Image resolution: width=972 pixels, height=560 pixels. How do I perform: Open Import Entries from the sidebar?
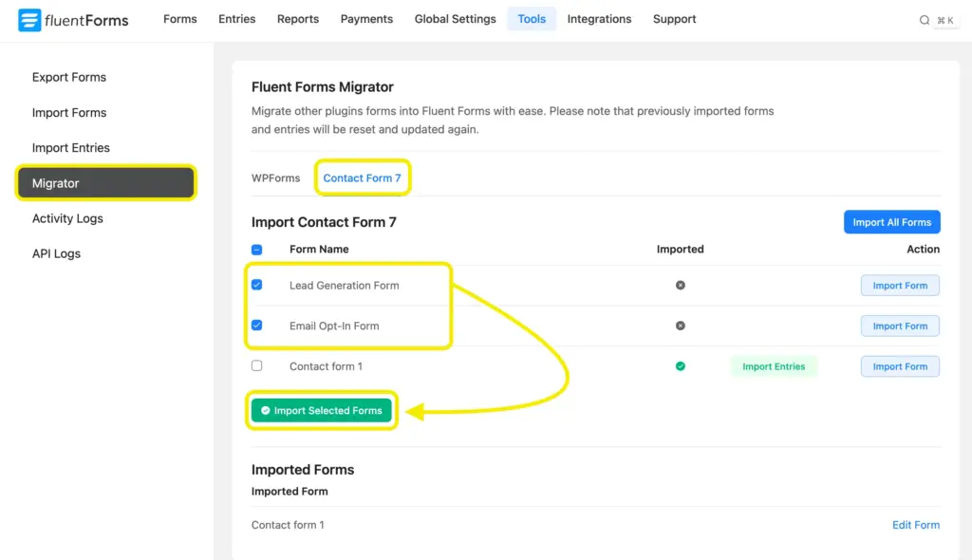69,147
